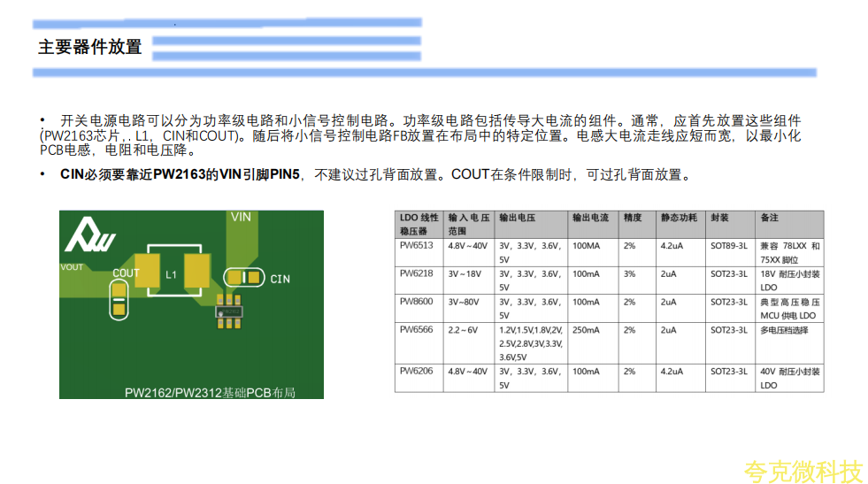This screenshot has height=484, width=868.
Task: Click the SOT89-3L package cell
Action: pyautogui.click(x=728, y=246)
